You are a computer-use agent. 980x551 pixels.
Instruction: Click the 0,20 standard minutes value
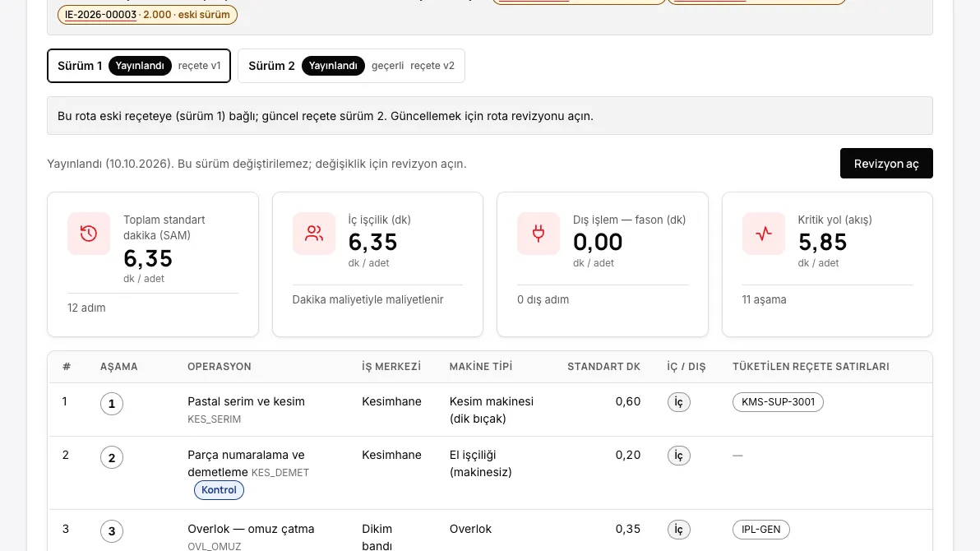point(628,456)
